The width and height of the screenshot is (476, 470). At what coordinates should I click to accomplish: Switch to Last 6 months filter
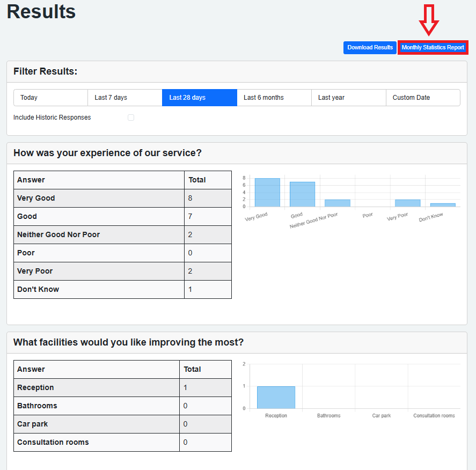pos(274,98)
